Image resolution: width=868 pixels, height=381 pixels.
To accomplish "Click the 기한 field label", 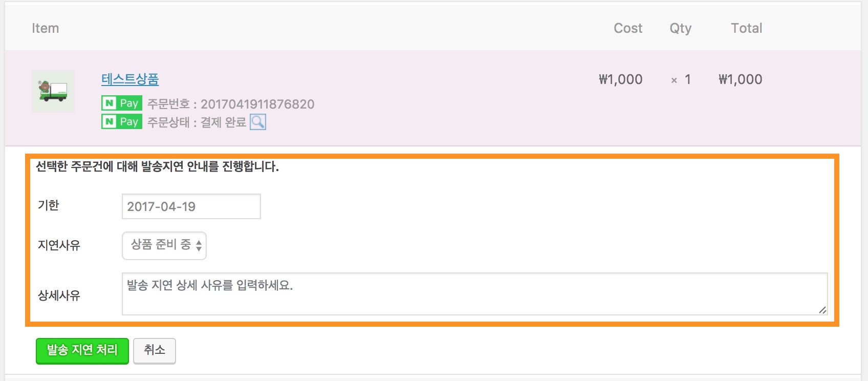I will (49, 205).
